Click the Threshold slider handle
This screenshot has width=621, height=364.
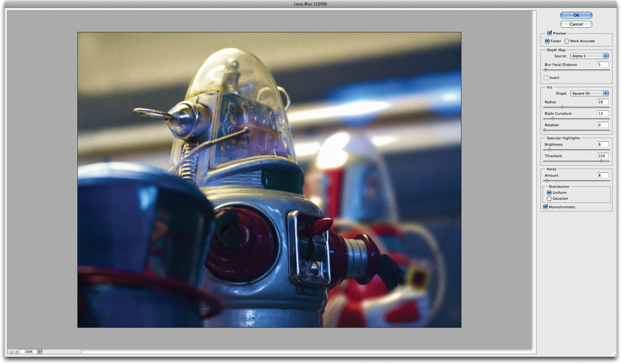[601, 161]
